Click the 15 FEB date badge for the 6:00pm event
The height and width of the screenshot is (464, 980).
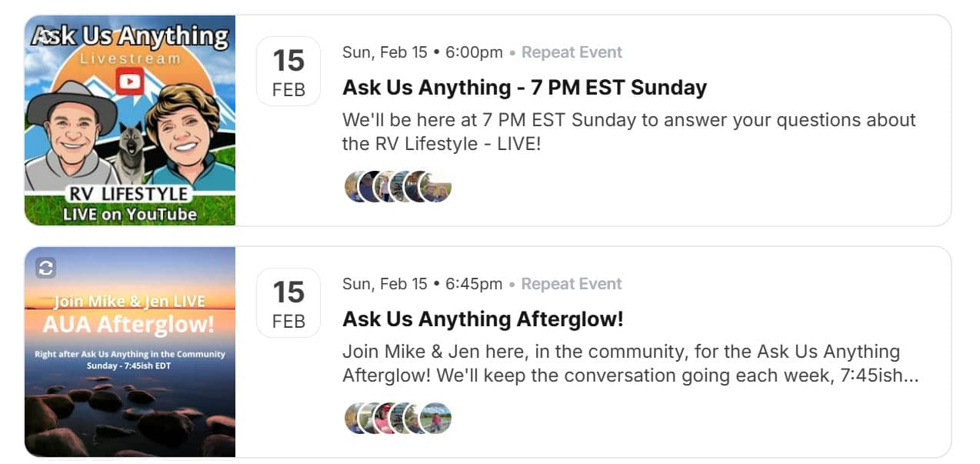pos(288,71)
